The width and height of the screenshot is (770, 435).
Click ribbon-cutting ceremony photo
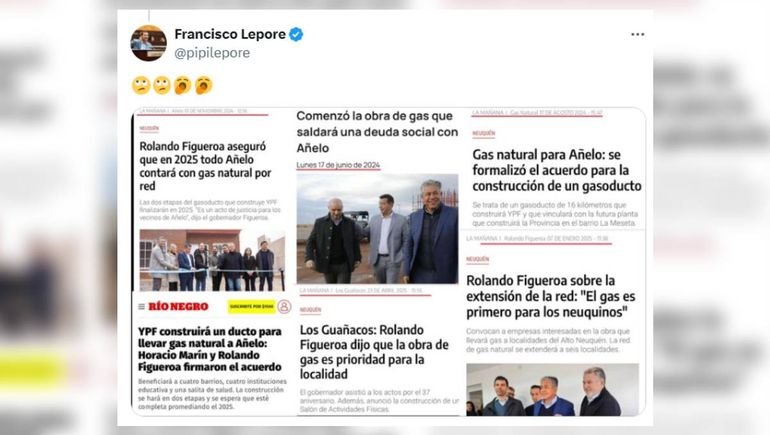(212, 260)
